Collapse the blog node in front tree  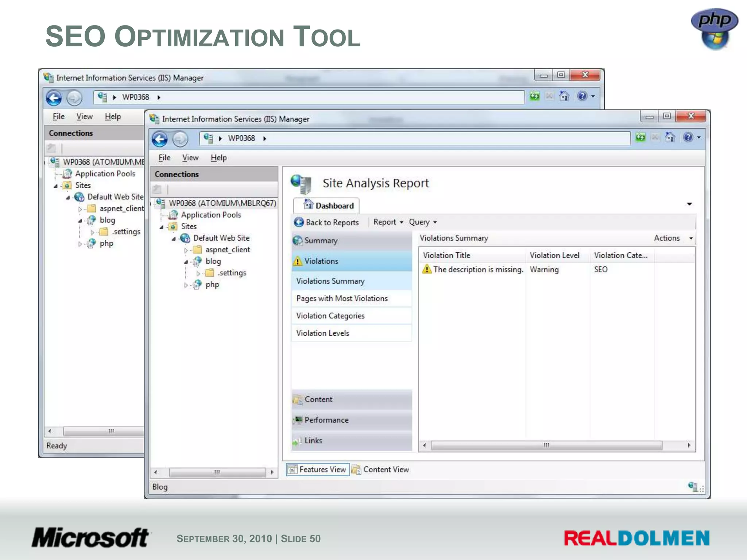[186, 262]
